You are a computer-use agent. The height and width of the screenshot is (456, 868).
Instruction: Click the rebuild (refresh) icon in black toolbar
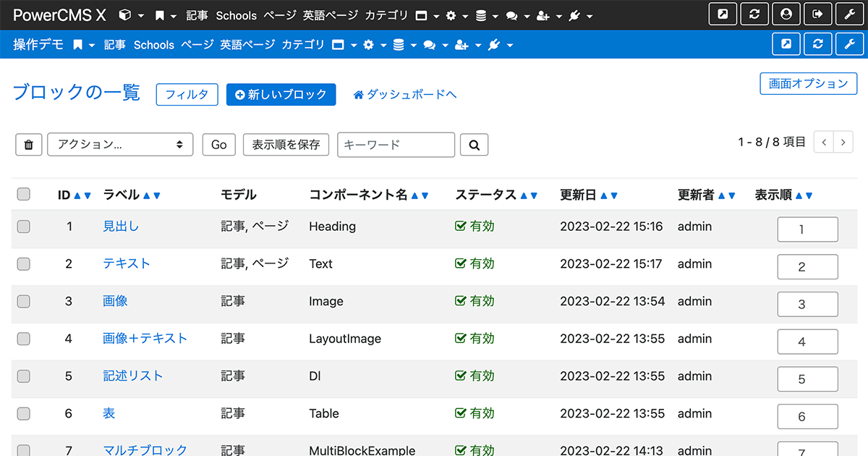coord(754,14)
